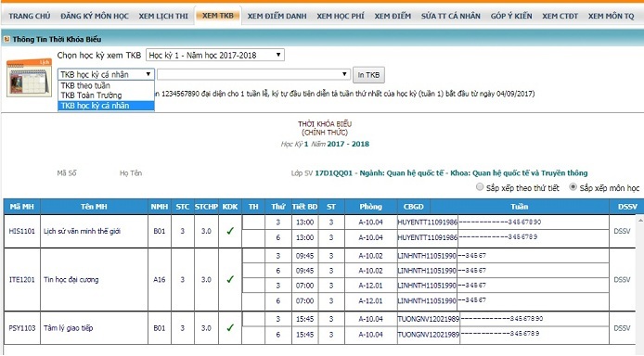Click the Phòng column header
The width and height of the screenshot is (644, 356).
370,207
